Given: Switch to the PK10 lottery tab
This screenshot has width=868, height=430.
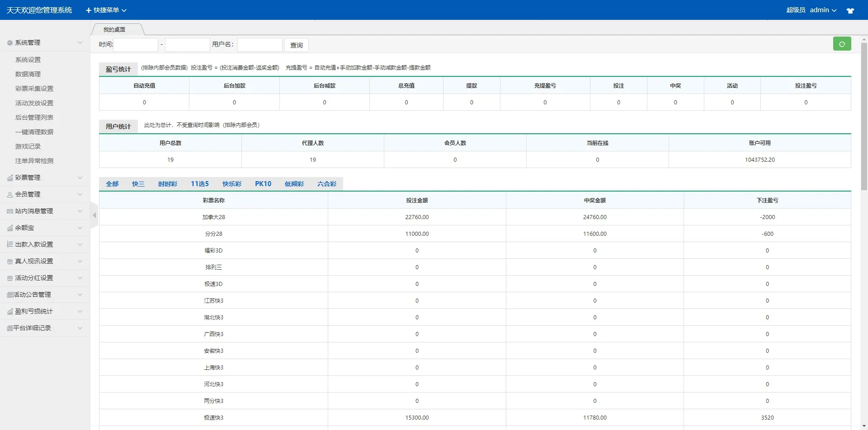Looking at the screenshot, I should [x=263, y=184].
